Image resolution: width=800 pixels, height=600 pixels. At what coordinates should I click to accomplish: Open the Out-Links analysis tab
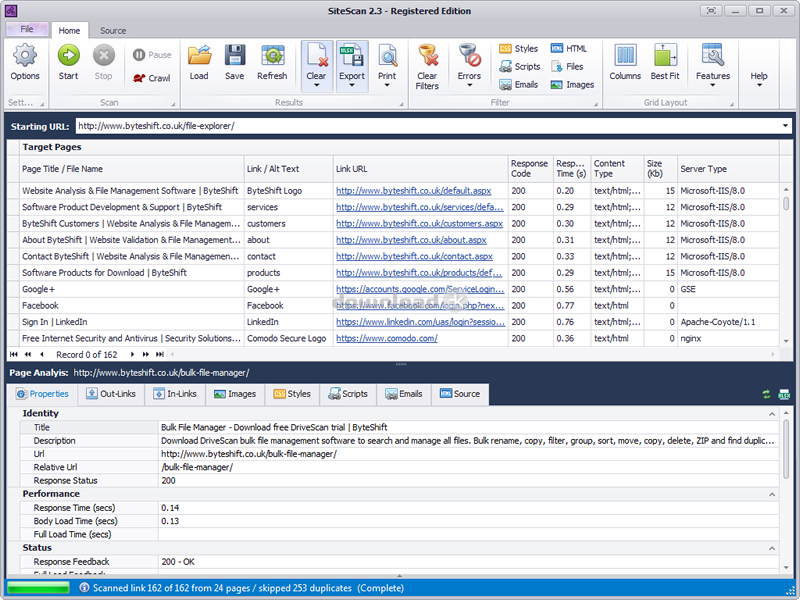[111, 394]
